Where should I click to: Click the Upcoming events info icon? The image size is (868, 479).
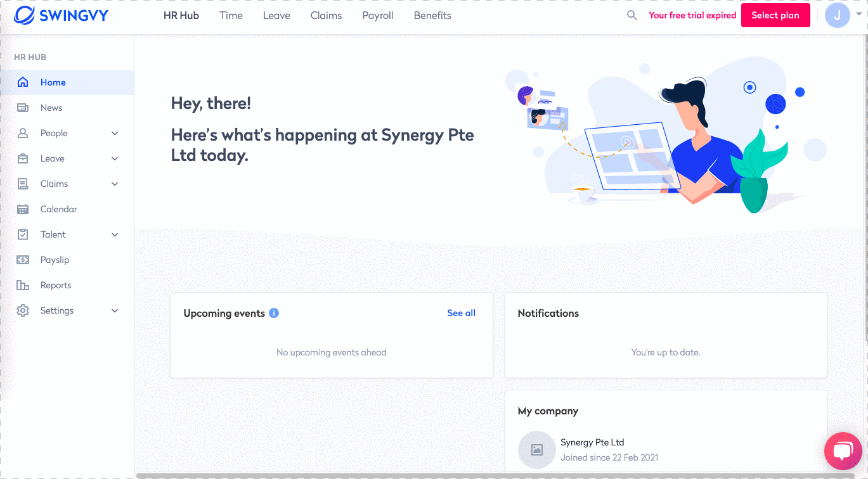(274, 313)
